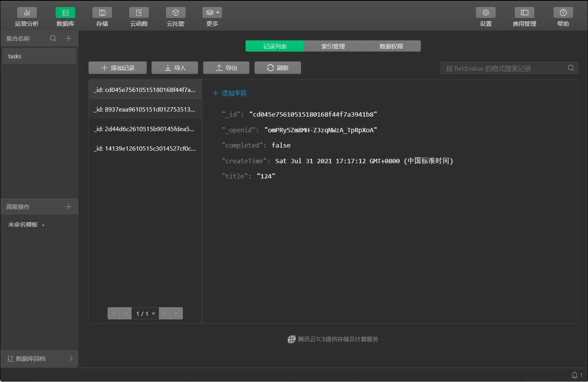This screenshot has height=382, width=588.
Task: Select the 数据库 database icon
Action: click(x=65, y=13)
